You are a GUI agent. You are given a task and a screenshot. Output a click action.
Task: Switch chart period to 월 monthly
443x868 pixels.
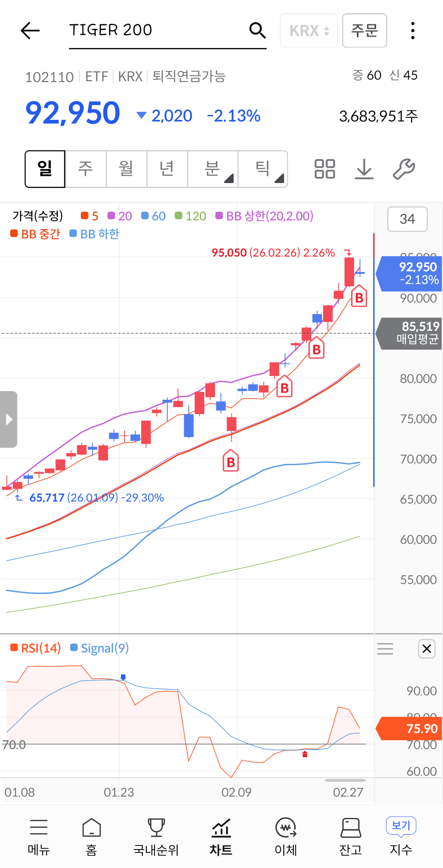pos(126,169)
